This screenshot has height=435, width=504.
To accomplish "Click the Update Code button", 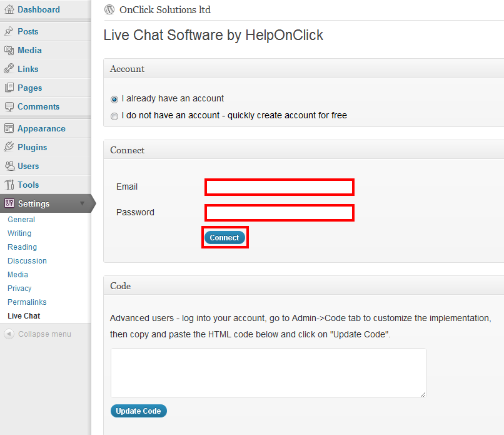I will point(139,411).
